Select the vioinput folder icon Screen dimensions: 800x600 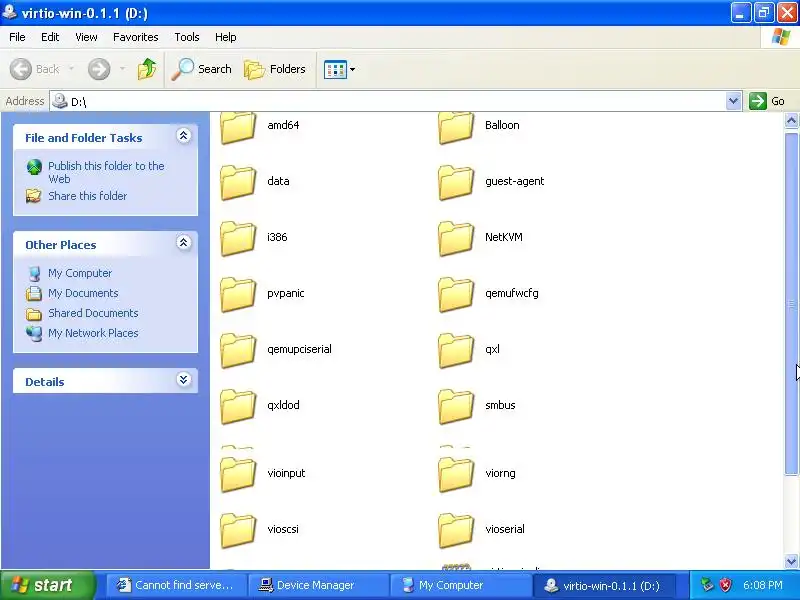point(238,474)
